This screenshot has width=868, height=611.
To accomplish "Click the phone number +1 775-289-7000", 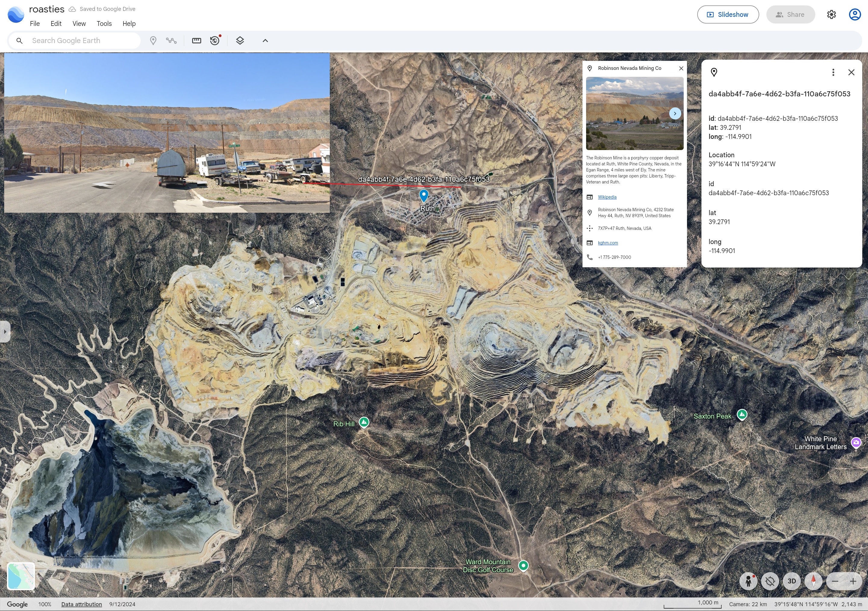I will [x=614, y=257].
